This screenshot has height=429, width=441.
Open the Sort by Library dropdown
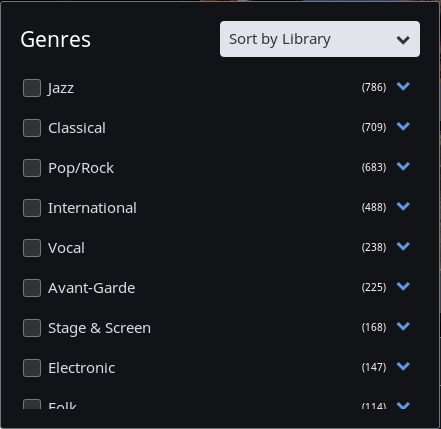pyautogui.click(x=320, y=39)
